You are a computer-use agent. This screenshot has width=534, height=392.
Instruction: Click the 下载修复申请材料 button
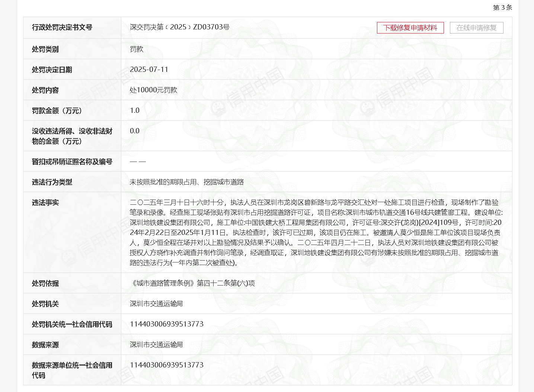pos(410,28)
